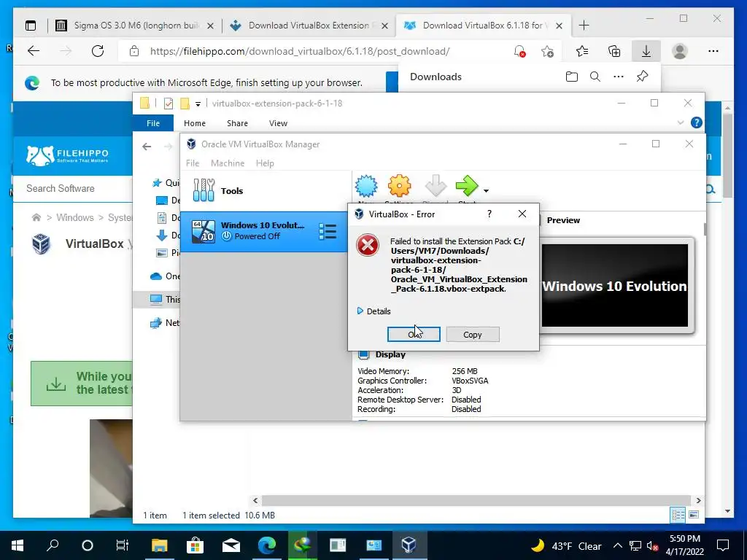Click the Windows breadcrumb link on FileHippo
The image size is (747, 560).
75,217
